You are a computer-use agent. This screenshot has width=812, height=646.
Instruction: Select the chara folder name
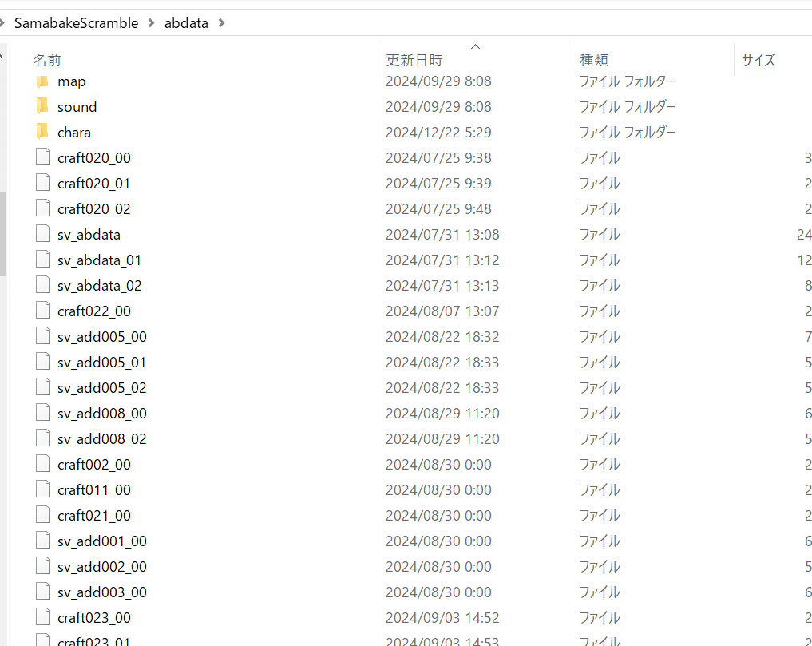coord(74,133)
